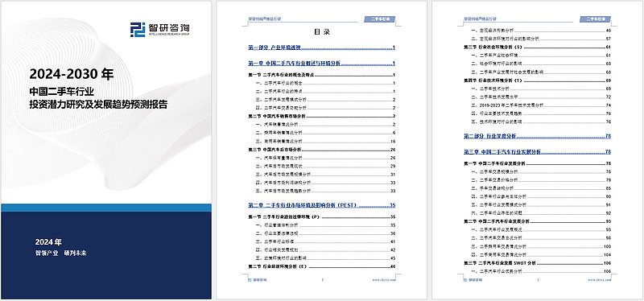Open the 第二部分 行业深度分析 contents link
This screenshot has width=644, height=301.
537,136
